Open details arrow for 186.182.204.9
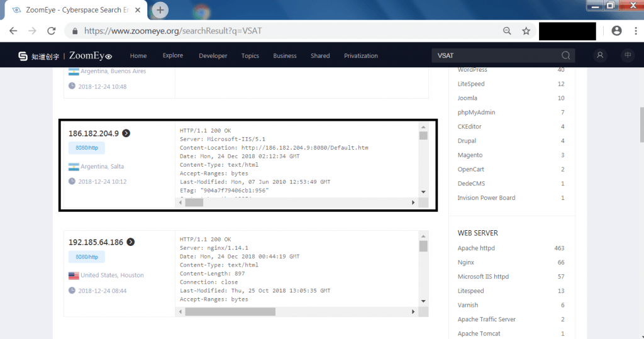This screenshot has width=644, height=339. click(x=126, y=133)
